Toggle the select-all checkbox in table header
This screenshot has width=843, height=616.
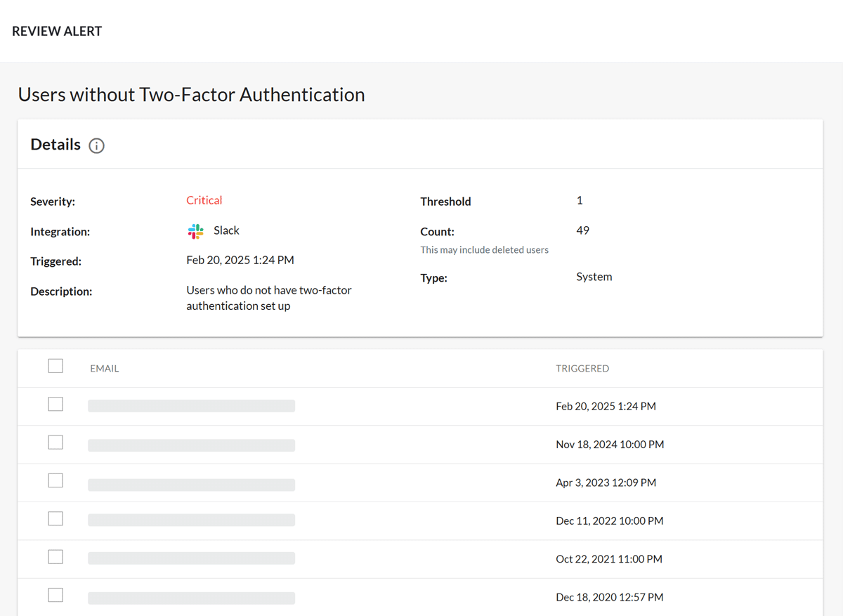[55, 366]
